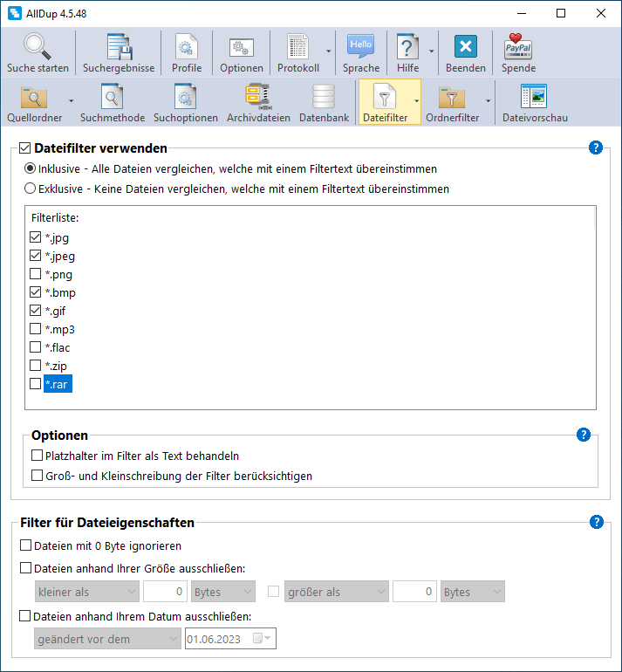
Task: Expand the Quellordner dropdown arrow
Action: 71,101
